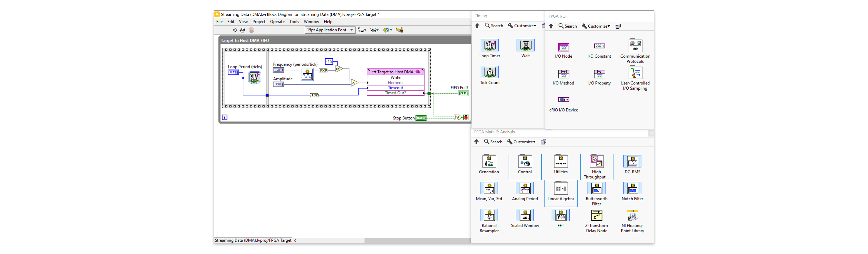This screenshot has width=868, height=254.
Task: Click the loop stop condition terminal
Action: (x=466, y=117)
